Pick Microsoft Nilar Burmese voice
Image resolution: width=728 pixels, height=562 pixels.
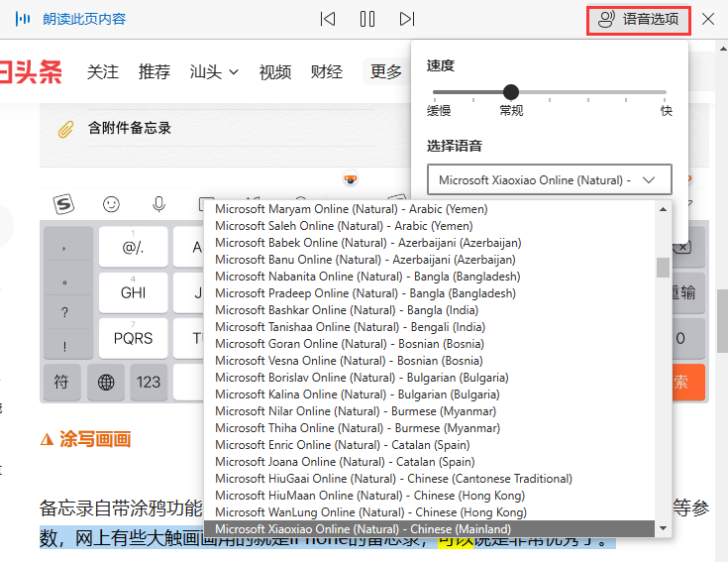click(430, 411)
